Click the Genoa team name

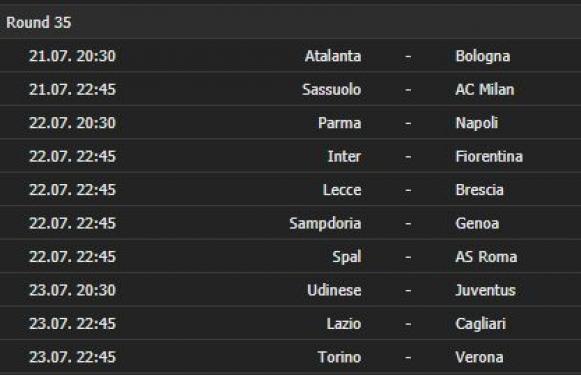[477, 223]
